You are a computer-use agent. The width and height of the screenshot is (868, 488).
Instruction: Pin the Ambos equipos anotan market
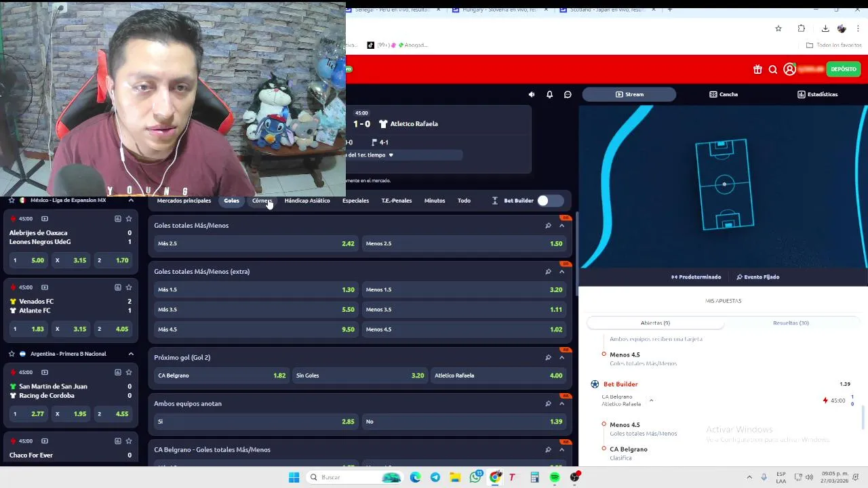point(548,404)
